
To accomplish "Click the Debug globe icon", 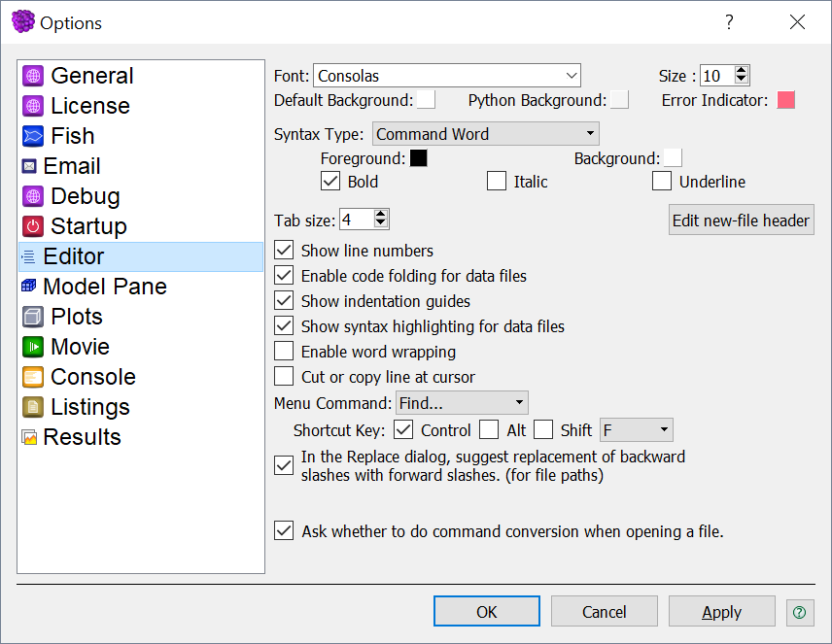I will [33, 196].
